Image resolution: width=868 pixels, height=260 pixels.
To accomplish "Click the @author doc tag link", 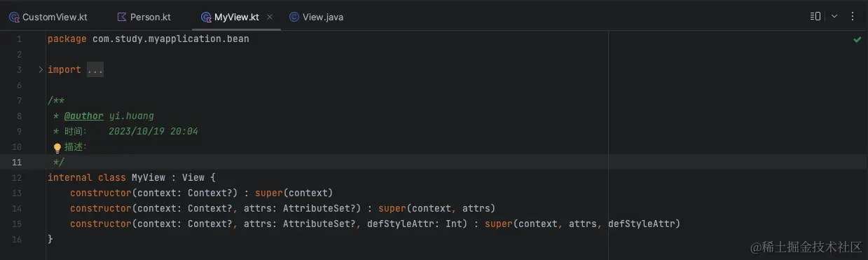I will click(84, 116).
